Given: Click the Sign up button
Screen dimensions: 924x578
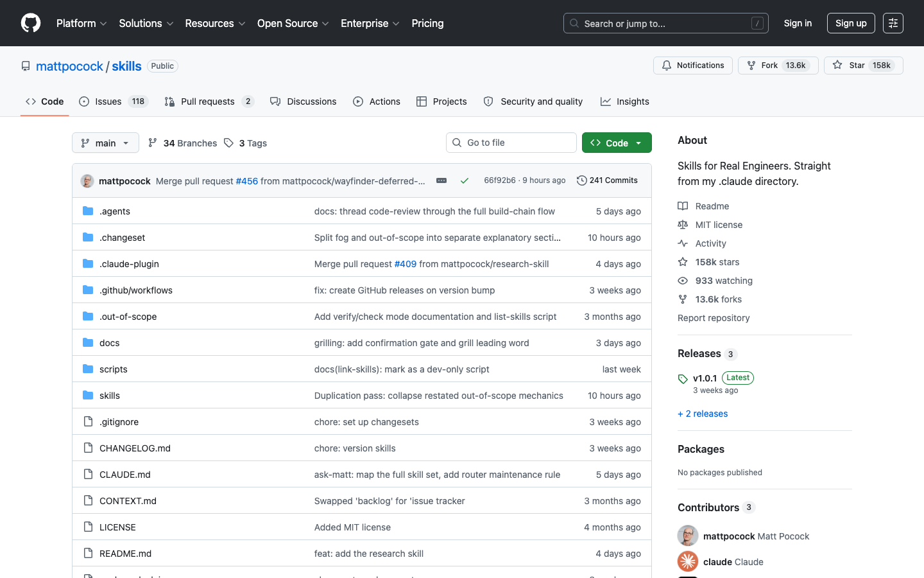Looking at the screenshot, I should [851, 23].
